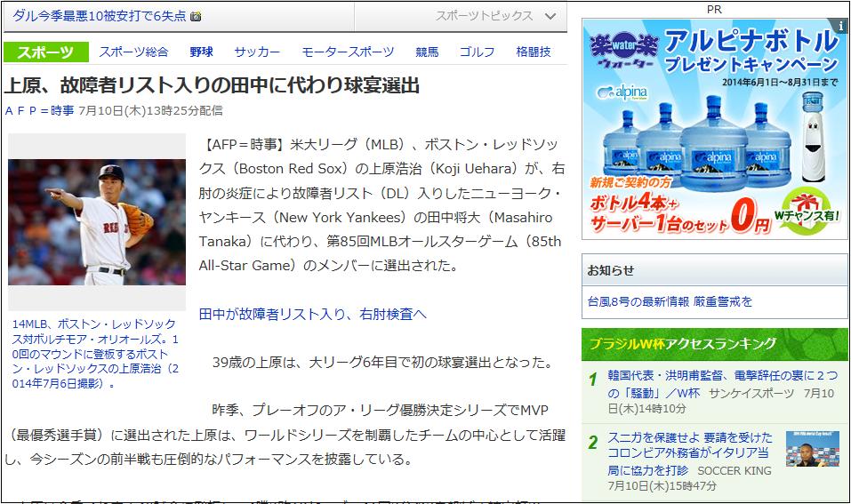Open the Uehara pitching photo thumbnail
The height and width of the screenshot is (504, 851).
[97, 222]
